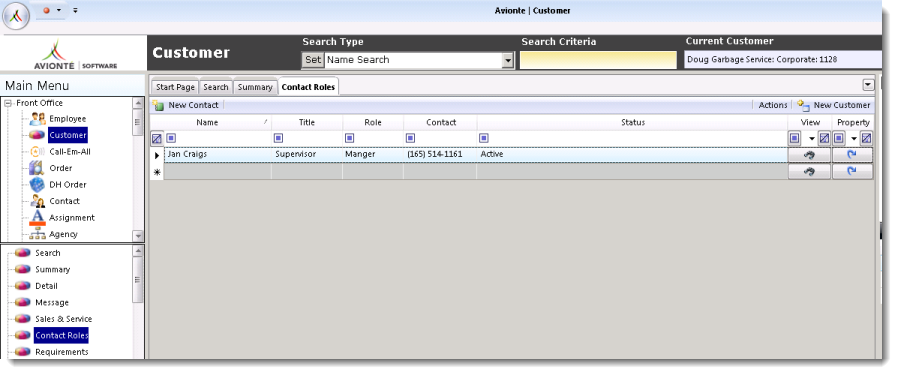Click the Set button for Search Type

click(x=313, y=60)
